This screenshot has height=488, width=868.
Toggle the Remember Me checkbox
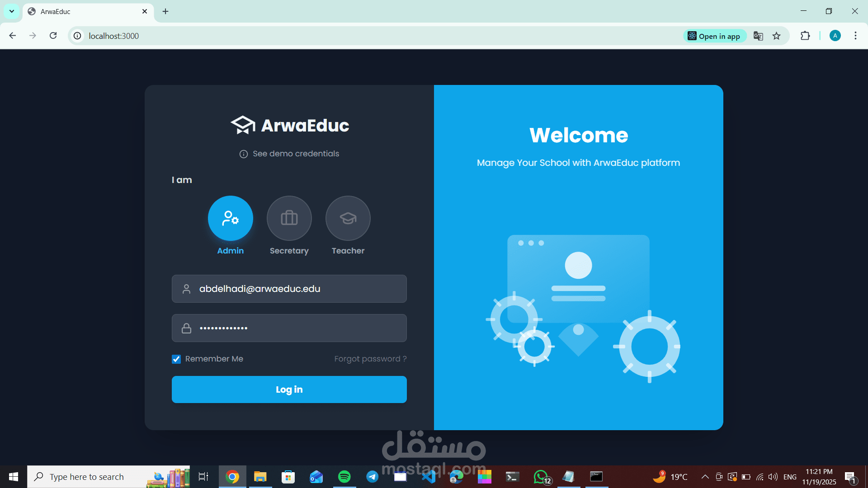[x=176, y=359]
